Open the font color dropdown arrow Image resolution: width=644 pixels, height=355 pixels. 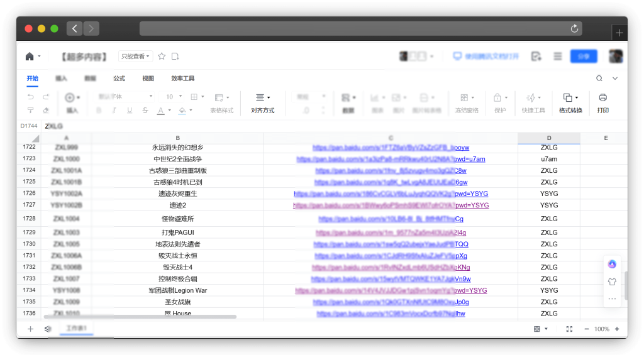(x=169, y=111)
